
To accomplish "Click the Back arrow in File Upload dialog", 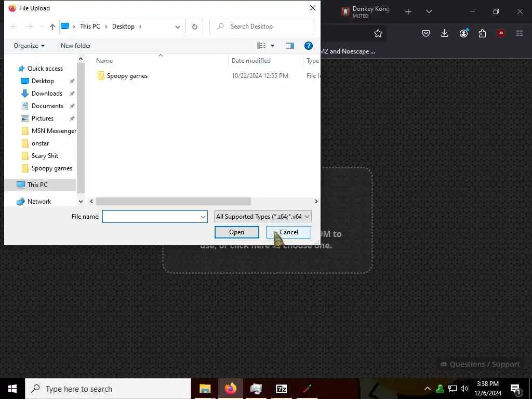I will 14,26.
